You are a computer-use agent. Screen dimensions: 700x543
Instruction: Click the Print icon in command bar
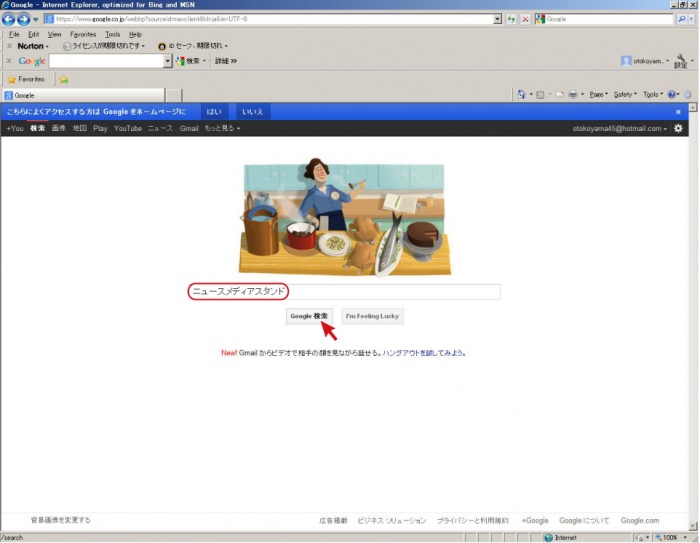tap(573, 95)
